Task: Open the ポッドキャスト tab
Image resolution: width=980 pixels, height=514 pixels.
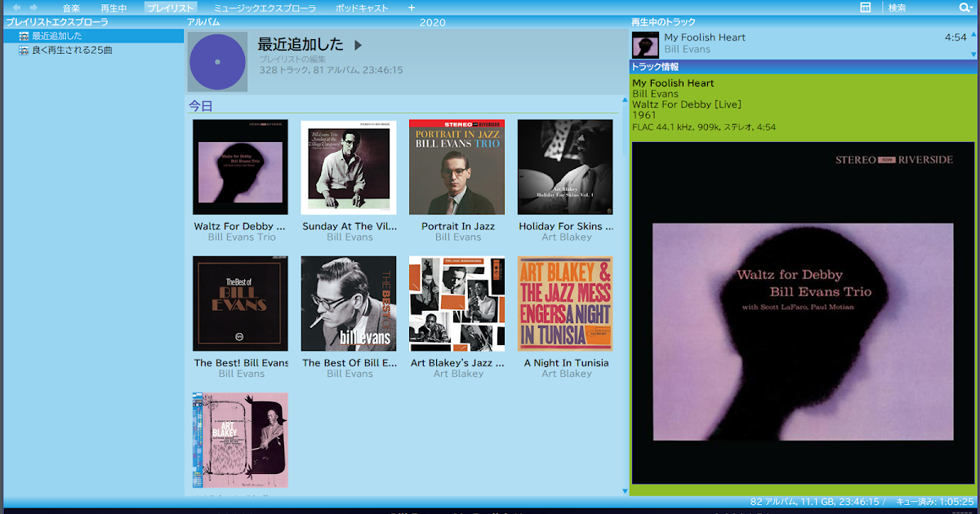Action: click(x=362, y=8)
